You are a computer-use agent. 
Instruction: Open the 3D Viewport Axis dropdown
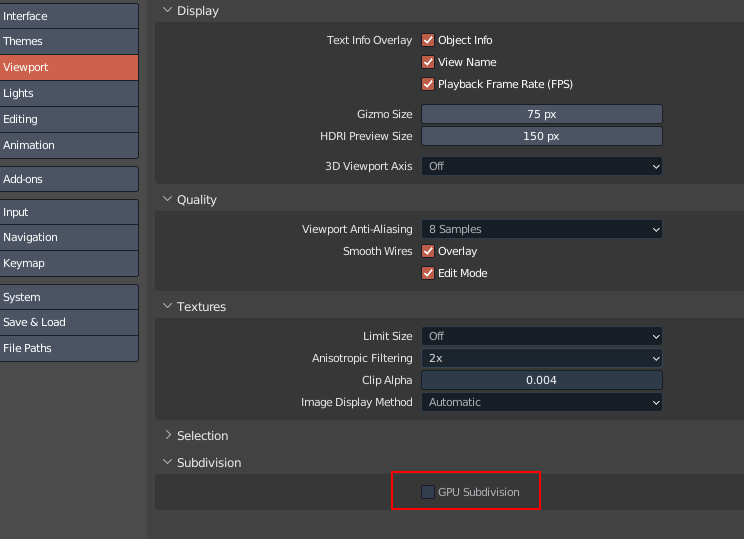[x=541, y=166]
